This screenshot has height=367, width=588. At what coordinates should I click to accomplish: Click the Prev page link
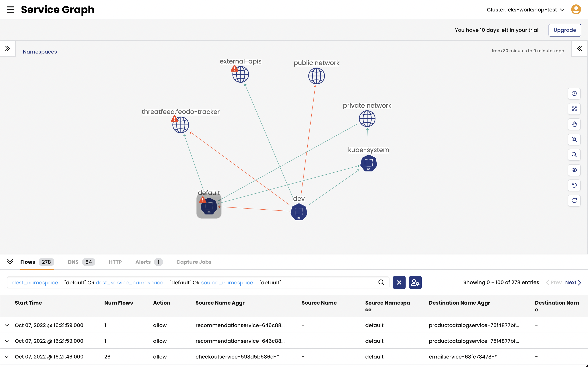[x=554, y=282]
